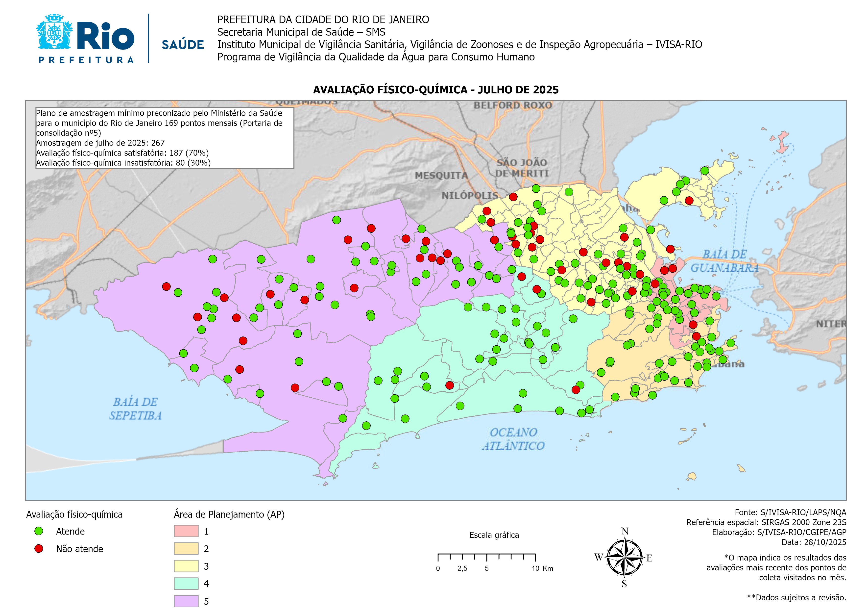
Task: Click the purple AP 5 legend swatch
Action: coord(186,601)
